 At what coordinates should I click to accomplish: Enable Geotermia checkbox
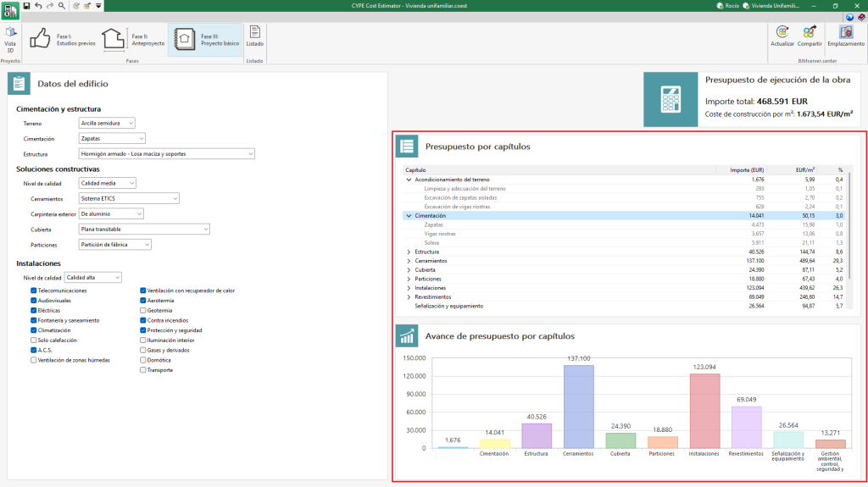tap(142, 311)
